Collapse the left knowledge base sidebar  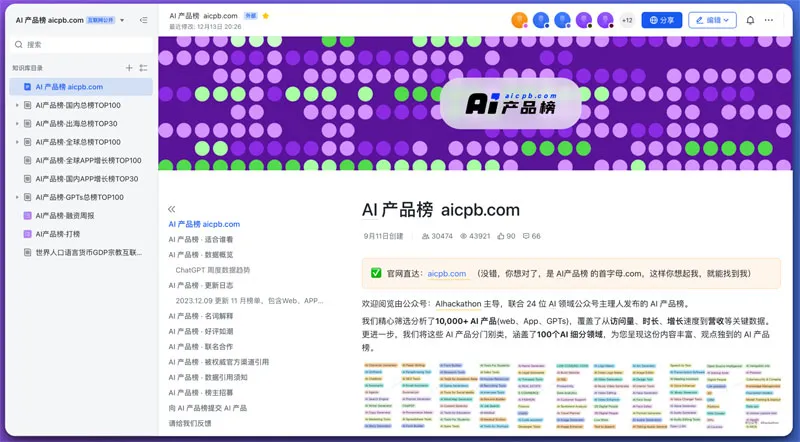143,20
